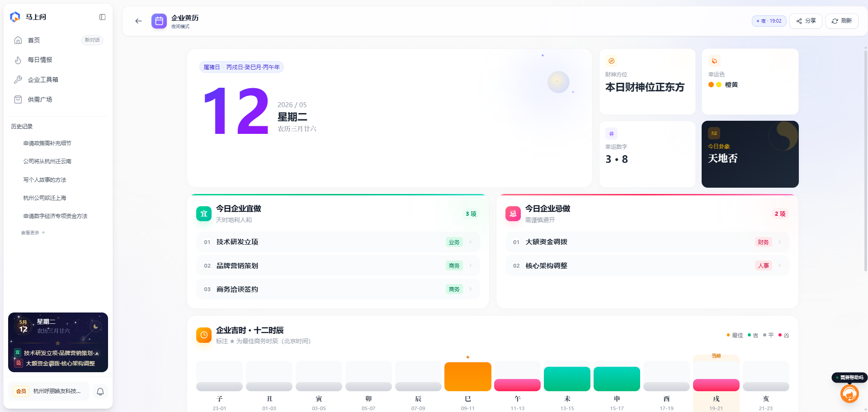Click the orange 巳 best-hour bar
This screenshot has height=412, width=868.
(x=468, y=376)
